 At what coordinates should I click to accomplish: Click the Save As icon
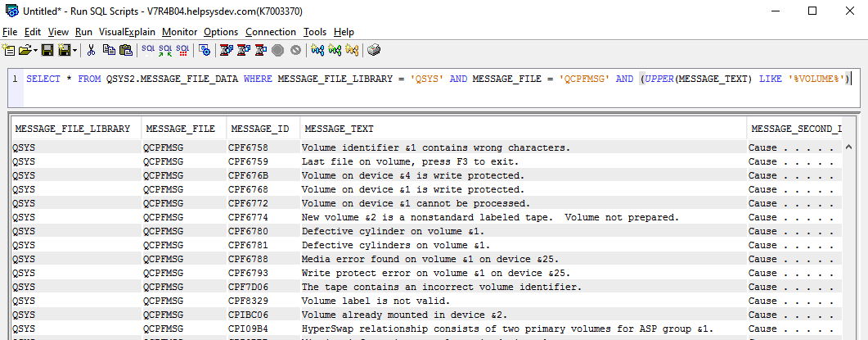tap(64, 50)
